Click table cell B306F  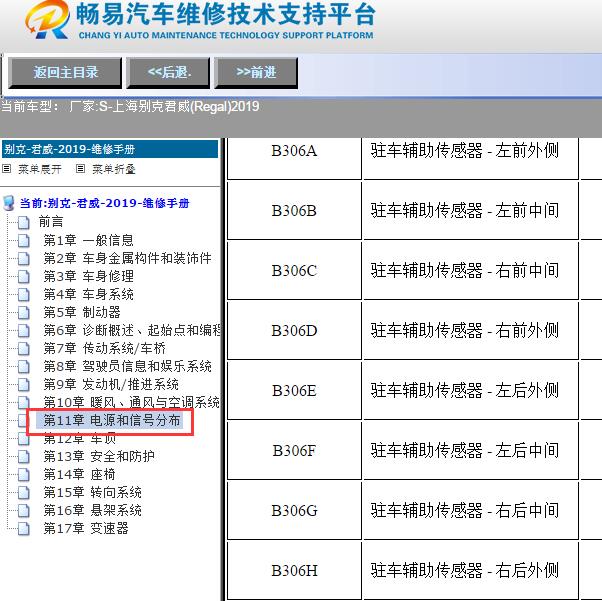click(x=294, y=450)
